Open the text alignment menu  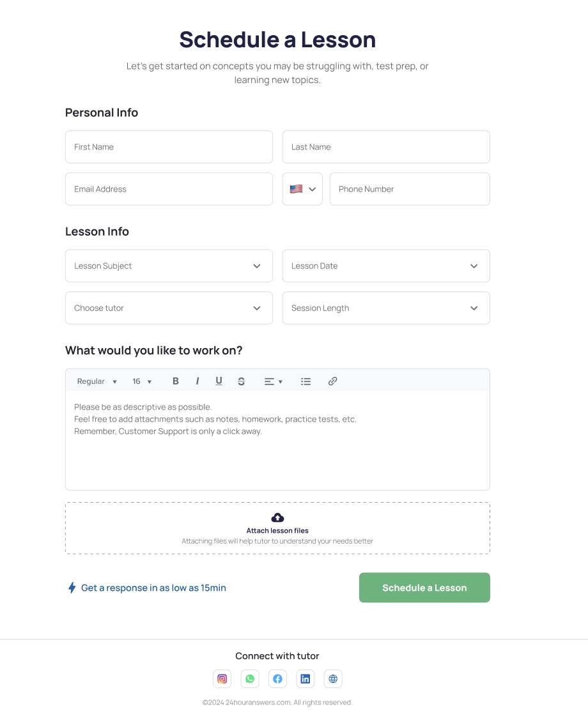tap(273, 381)
